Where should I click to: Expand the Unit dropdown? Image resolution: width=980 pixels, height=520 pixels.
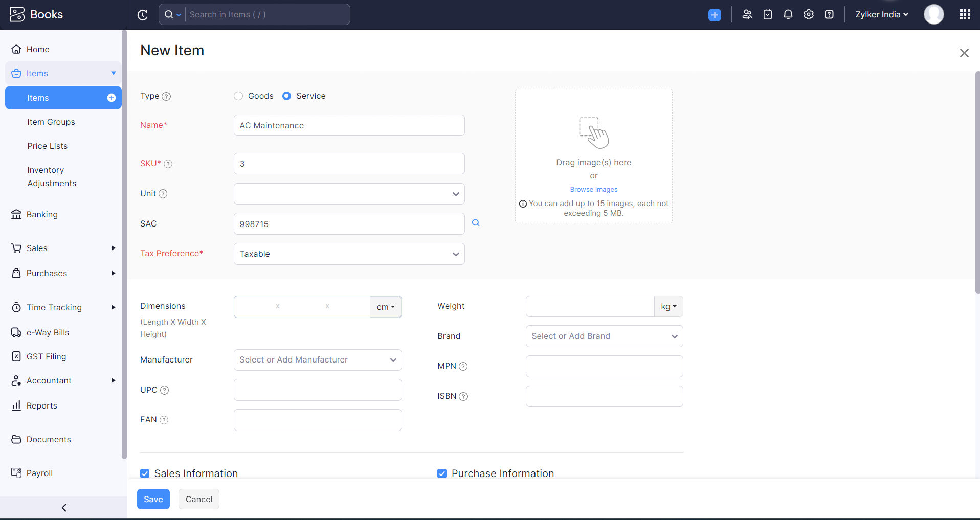coord(349,194)
